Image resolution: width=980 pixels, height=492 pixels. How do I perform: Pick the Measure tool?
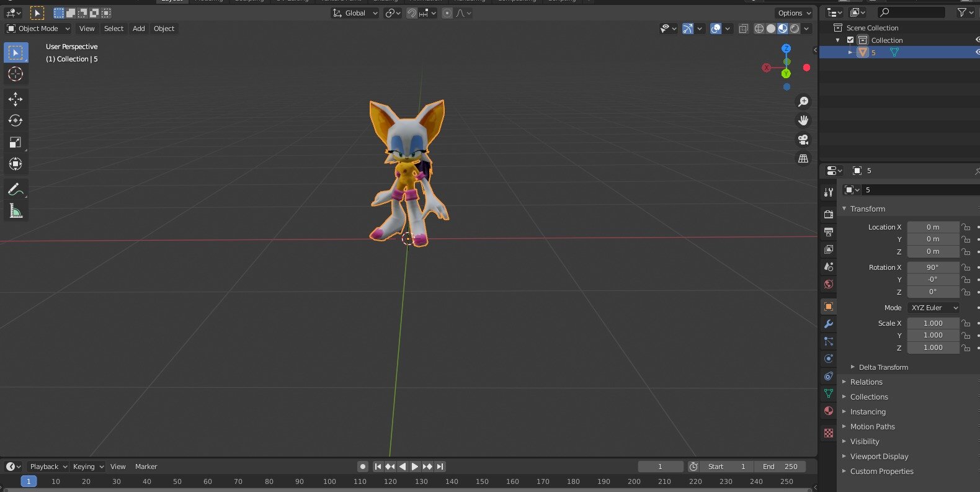16,211
